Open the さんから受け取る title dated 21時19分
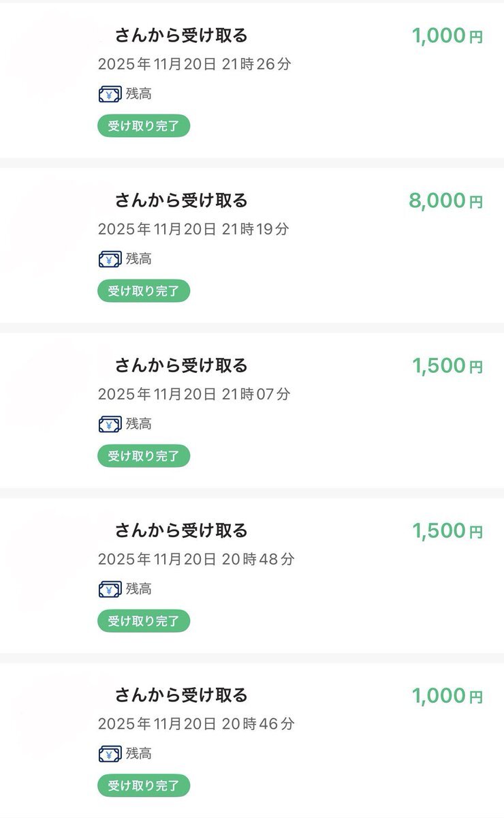 point(180,200)
